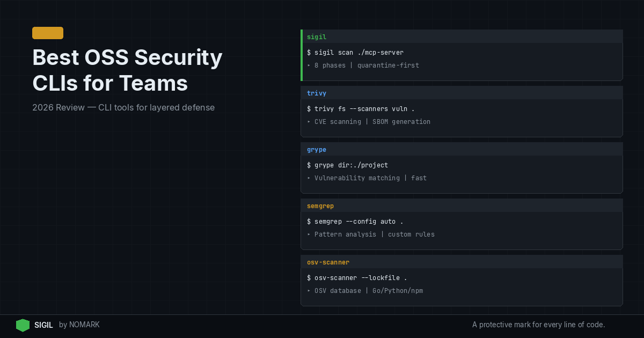Click the green SIGIL hexagon logo

[x=23, y=325]
